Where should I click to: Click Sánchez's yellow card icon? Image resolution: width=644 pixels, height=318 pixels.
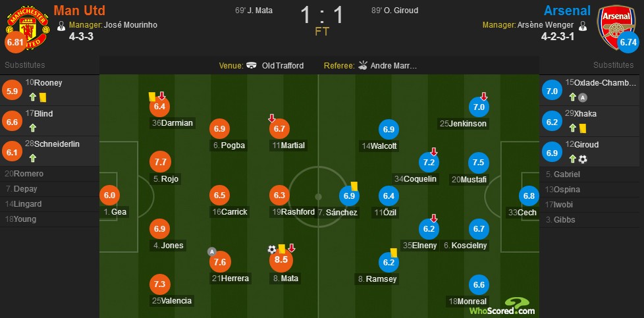tap(354, 186)
